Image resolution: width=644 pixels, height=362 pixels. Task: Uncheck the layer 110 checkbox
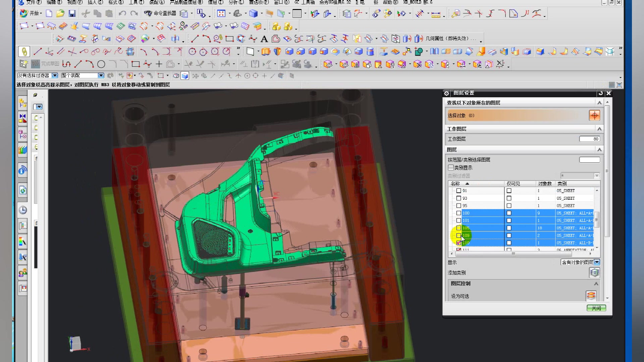tap(459, 243)
